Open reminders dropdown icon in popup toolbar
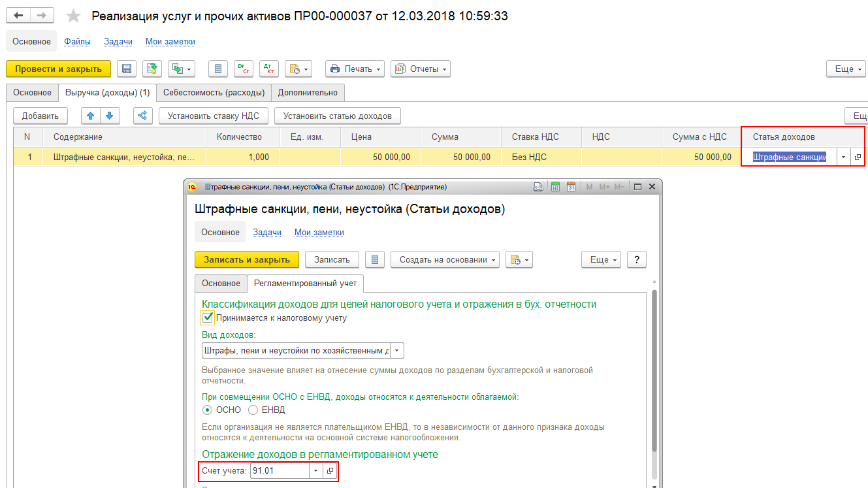868x488 pixels. pyautogui.click(x=520, y=259)
